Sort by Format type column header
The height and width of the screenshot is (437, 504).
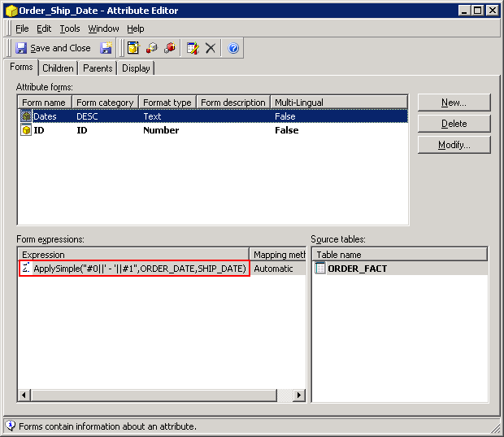click(167, 103)
